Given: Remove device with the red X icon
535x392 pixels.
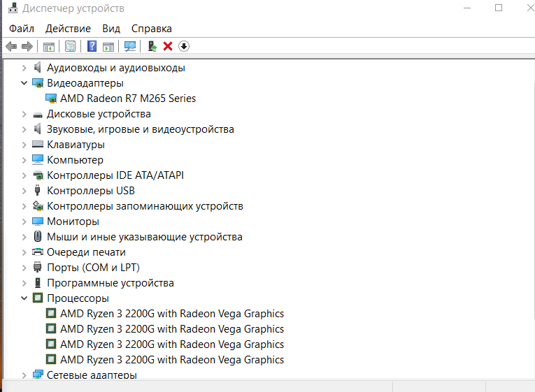Looking at the screenshot, I should pos(168,46).
